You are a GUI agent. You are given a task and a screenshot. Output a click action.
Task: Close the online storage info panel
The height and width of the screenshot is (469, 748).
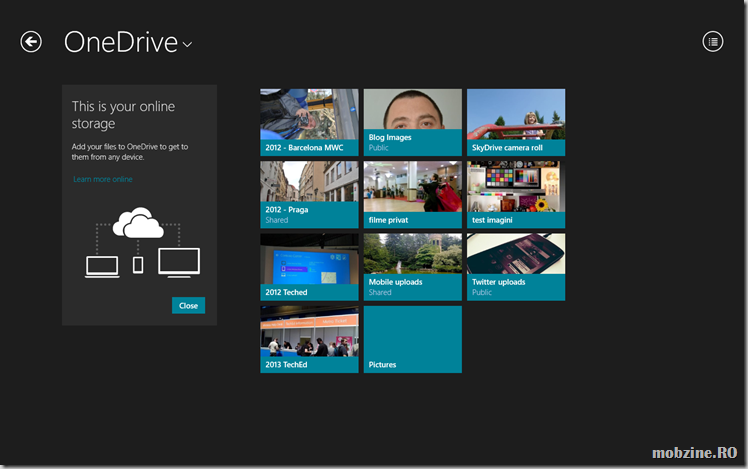tap(188, 305)
